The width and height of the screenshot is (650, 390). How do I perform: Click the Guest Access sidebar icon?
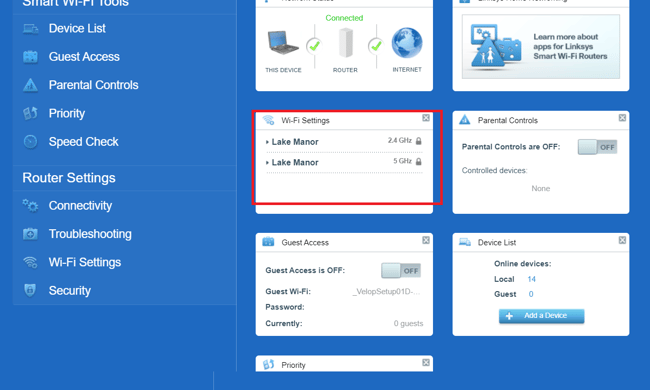point(30,57)
